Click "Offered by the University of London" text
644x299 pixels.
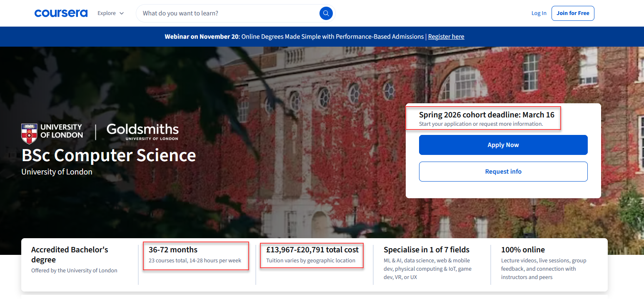74,270
